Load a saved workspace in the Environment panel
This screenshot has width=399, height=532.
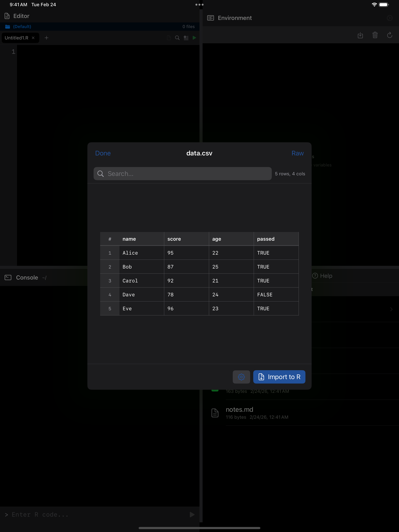(x=360, y=35)
